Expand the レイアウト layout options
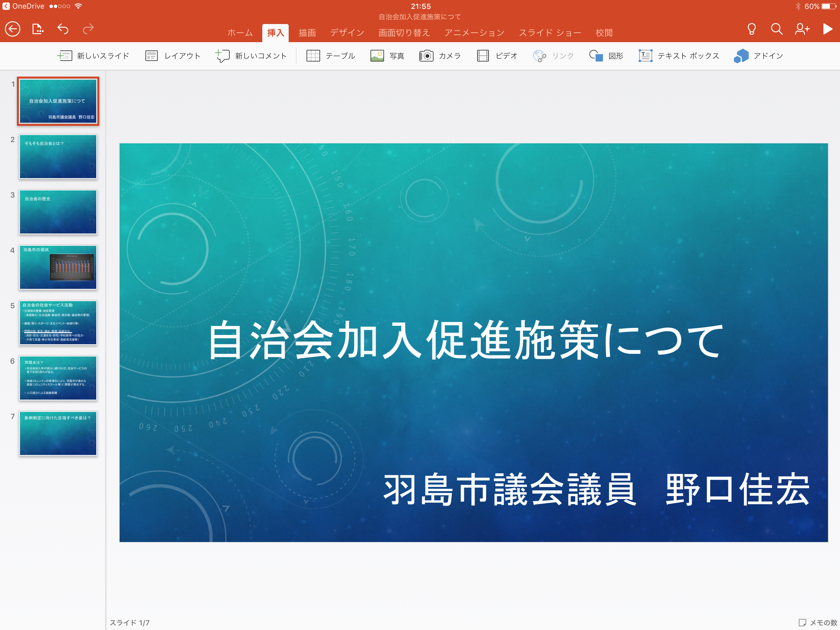 [173, 56]
